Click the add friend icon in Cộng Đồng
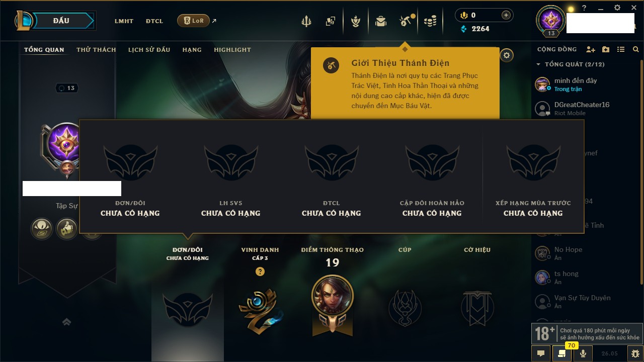644x362 pixels. click(x=591, y=49)
